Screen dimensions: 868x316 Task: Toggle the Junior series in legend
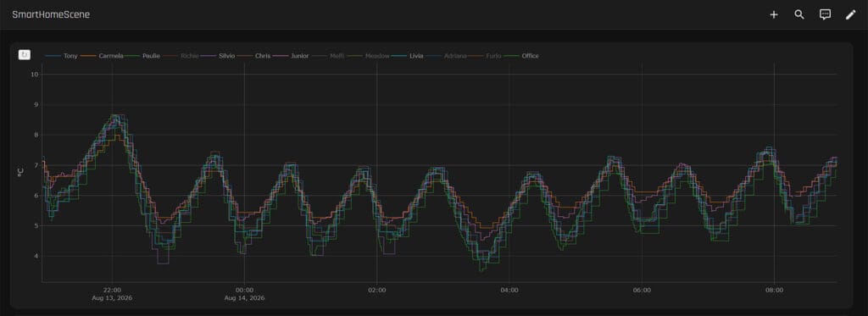coord(299,56)
